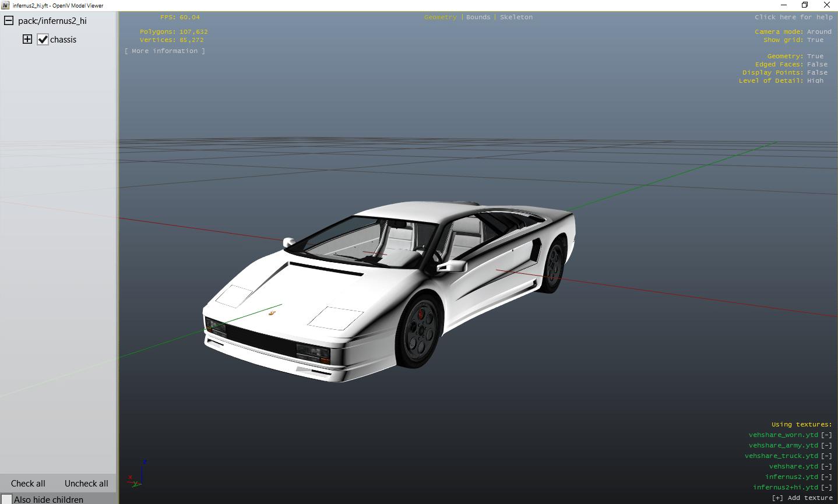Switch to the Skeleton view tab
This screenshot has height=504, width=838.
click(x=516, y=17)
